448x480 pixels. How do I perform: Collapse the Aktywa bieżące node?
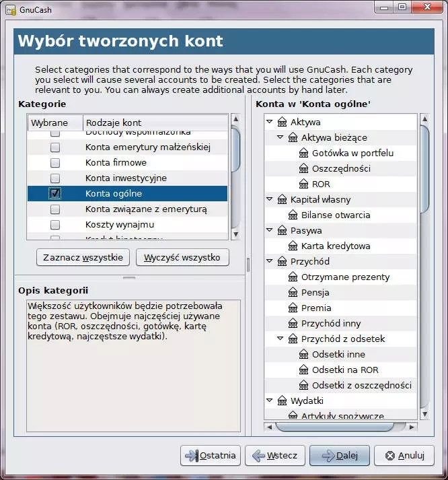pos(280,137)
